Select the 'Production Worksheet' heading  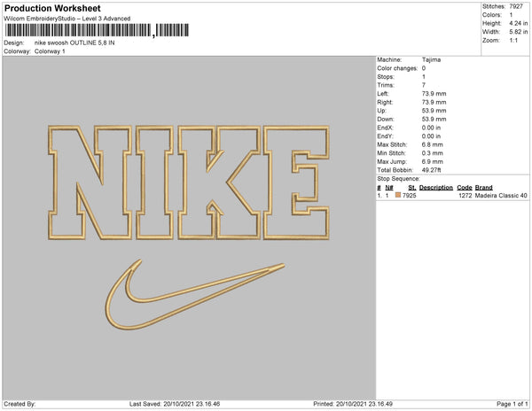(x=52, y=8)
